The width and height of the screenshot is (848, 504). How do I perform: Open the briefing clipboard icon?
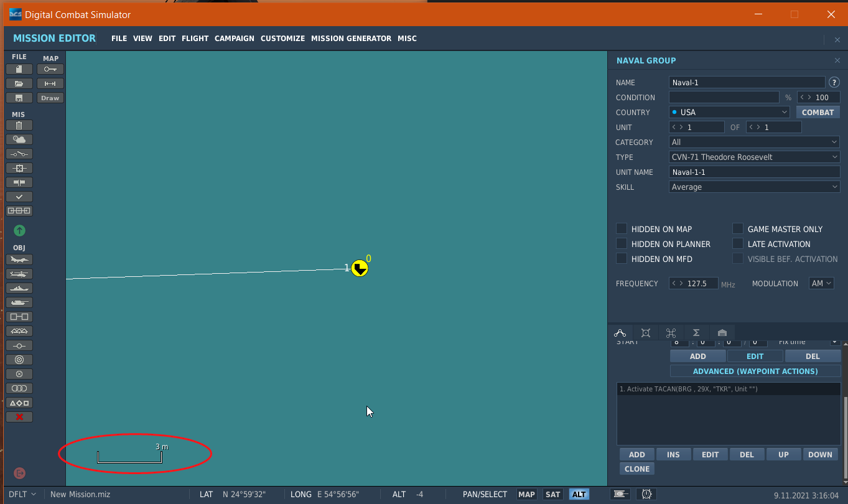click(x=19, y=125)
